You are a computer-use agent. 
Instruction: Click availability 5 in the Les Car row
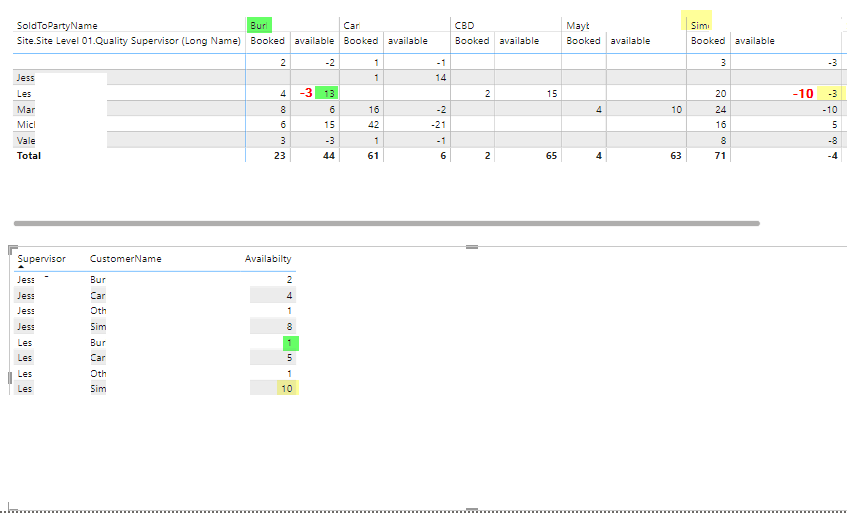290,358
